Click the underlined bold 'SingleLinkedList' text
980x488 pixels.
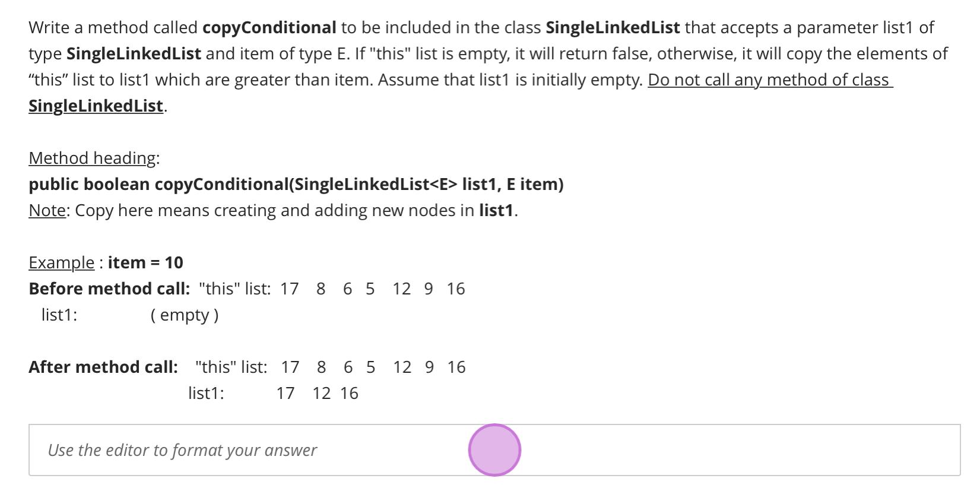click(96, 106)
